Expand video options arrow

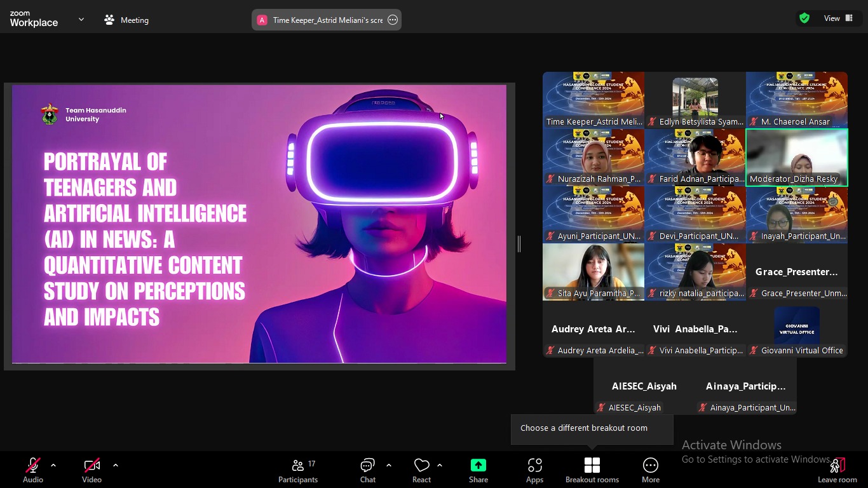pos(116,465)
